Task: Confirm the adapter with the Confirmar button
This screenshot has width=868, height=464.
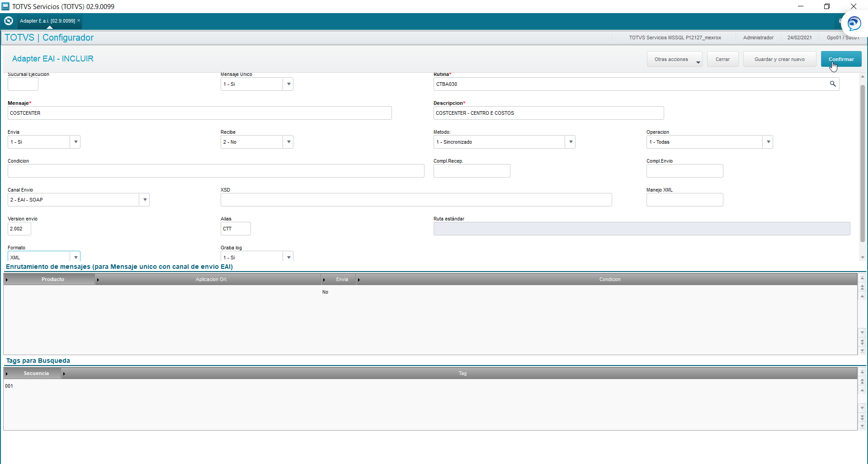Action: 841,59
